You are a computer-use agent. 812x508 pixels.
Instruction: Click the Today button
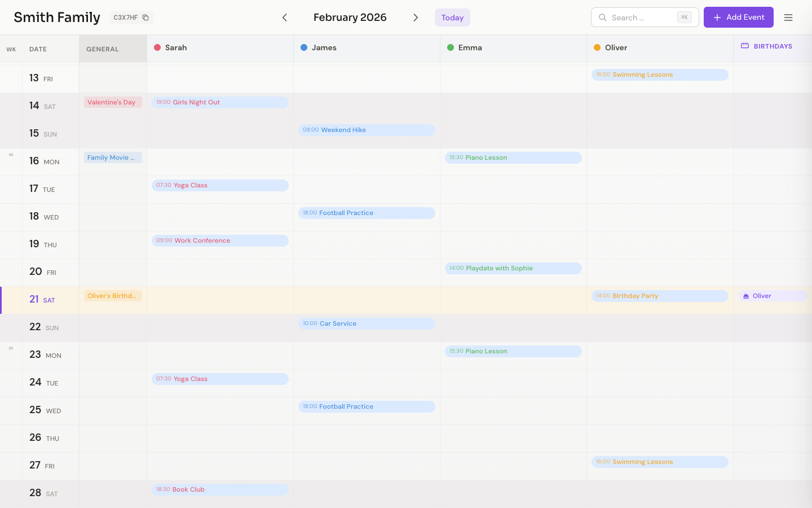[x=452, y=17]
